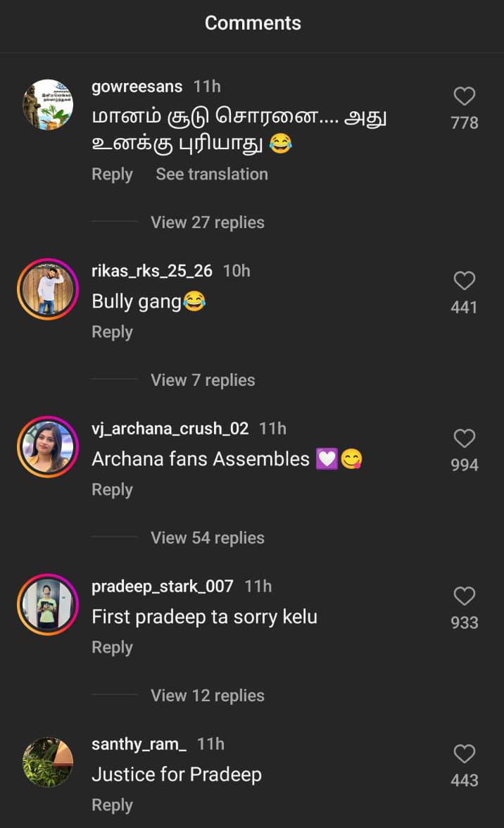Open gowreesans profile picture
This screenshot has width=504, height=828.
48,104
